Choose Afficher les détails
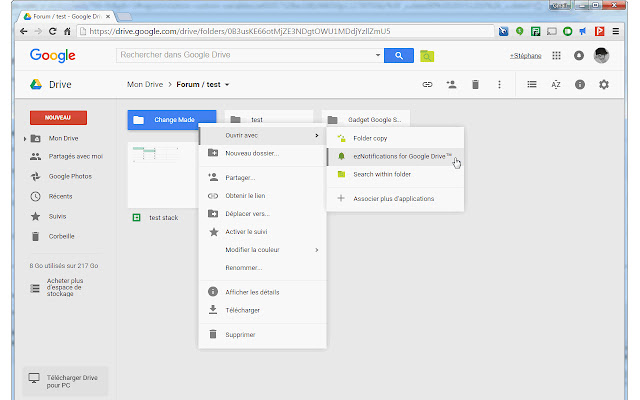 click(x=262, y=292)
